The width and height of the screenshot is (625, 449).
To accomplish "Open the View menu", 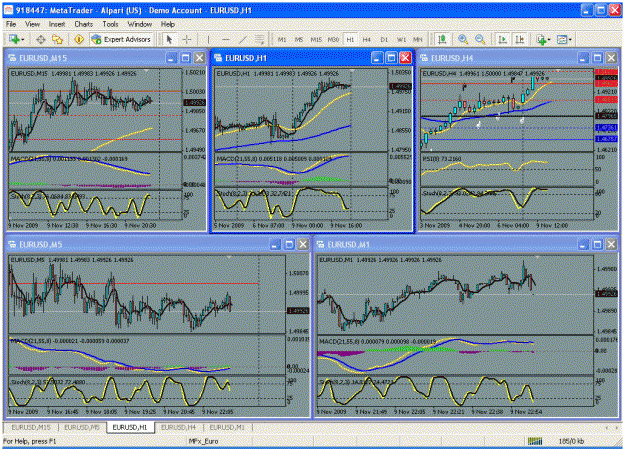I will [32, 24].
